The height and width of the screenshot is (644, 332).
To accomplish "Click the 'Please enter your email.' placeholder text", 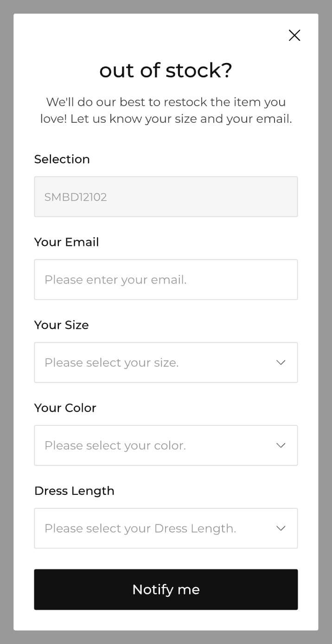I will tap(115, 279).
